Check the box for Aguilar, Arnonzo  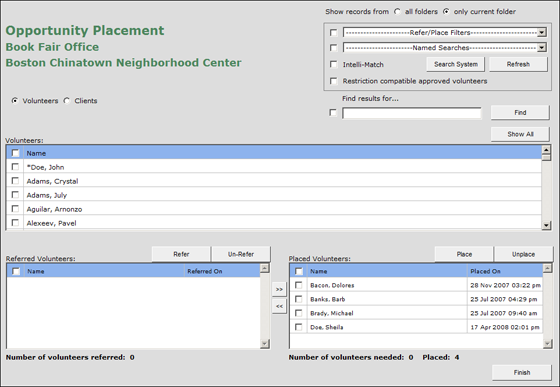point(15,208)
